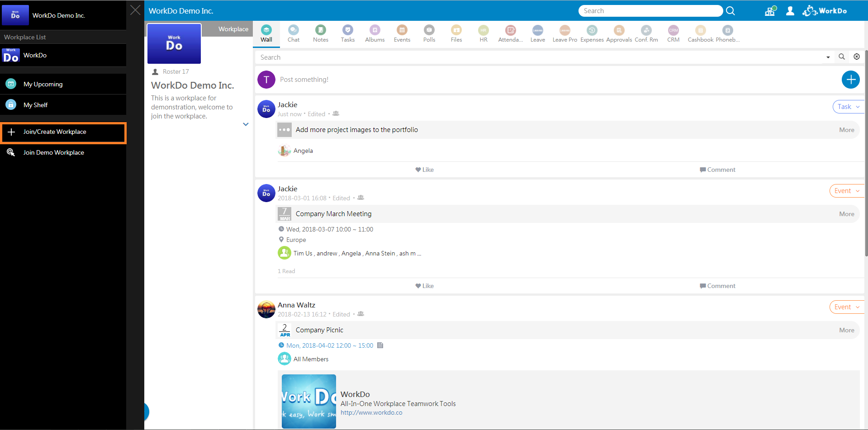This screenshot has width=868, height=430.
Task: Open the CRM tool
Action: click(x=674, y=34)
